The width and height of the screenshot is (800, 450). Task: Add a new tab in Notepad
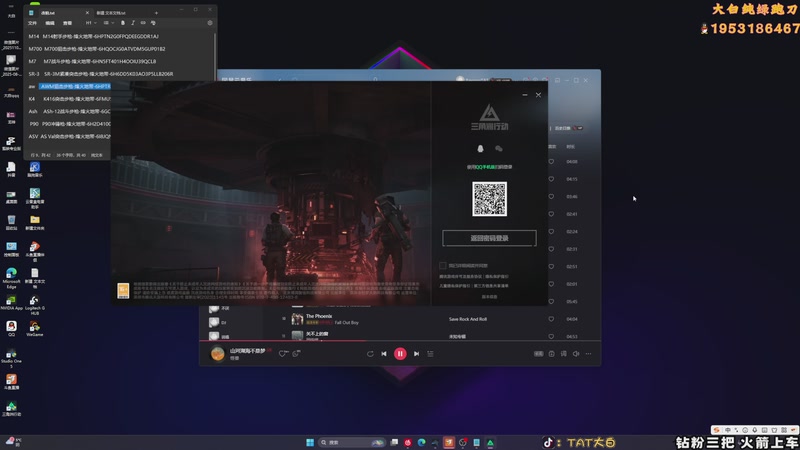156,13
